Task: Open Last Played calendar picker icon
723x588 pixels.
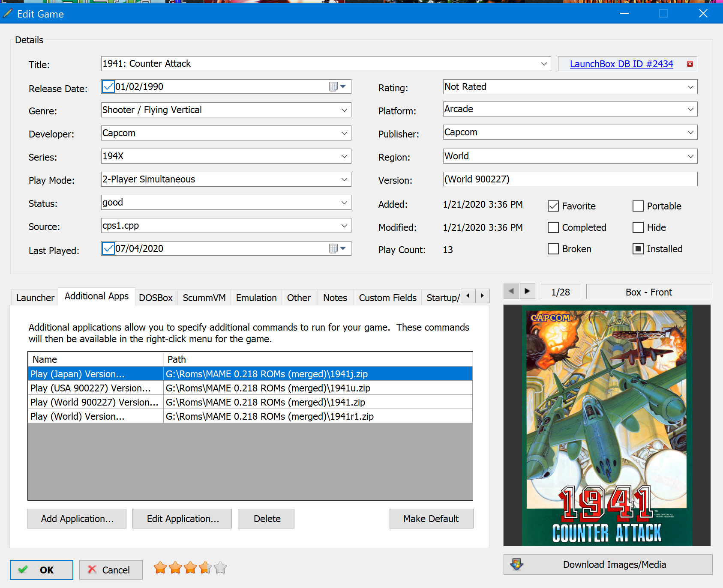Action: point(337,248)
